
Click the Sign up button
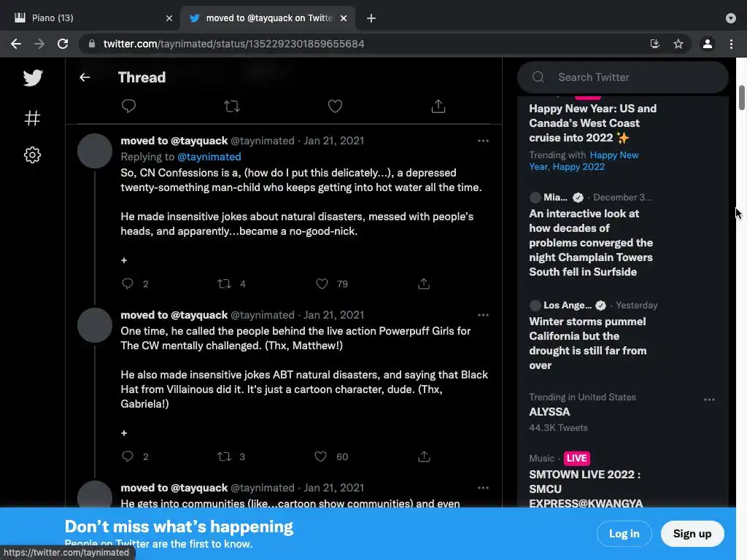click(692, 533)
